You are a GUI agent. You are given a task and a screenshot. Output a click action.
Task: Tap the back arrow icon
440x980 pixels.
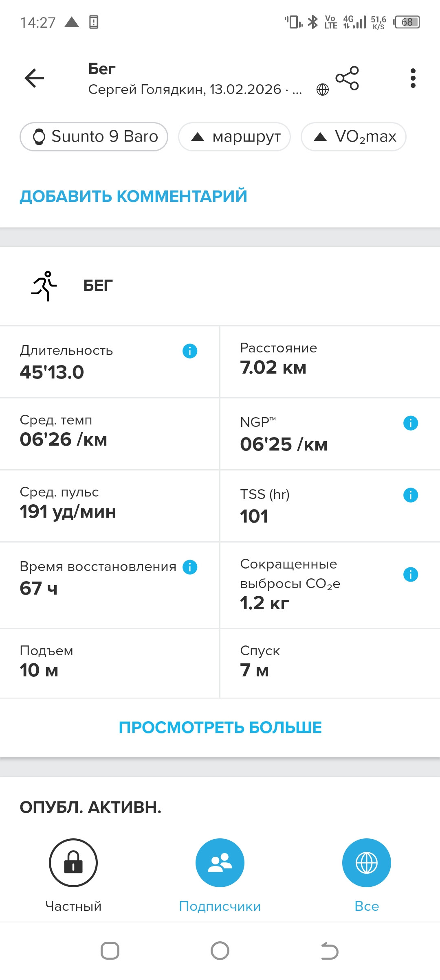[x=34, y=78]
